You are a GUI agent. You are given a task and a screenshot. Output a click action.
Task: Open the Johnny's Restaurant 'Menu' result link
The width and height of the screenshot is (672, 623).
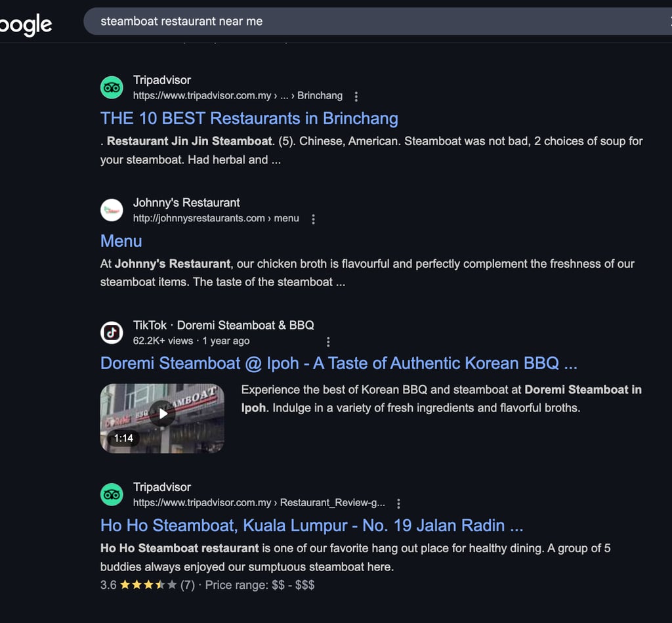tap(121, 241)
